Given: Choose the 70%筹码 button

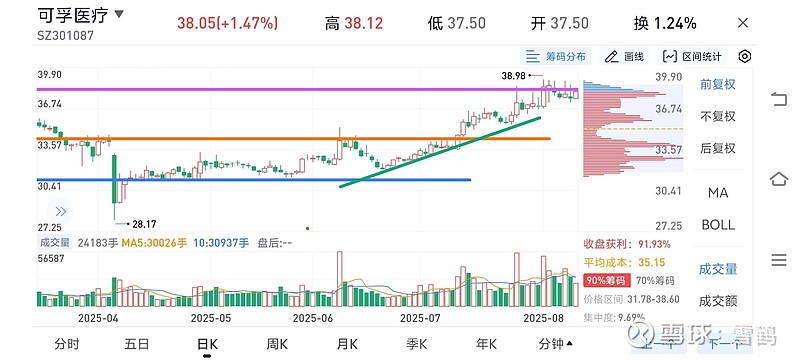Looking at the screenshot, I should coord(656,280).
